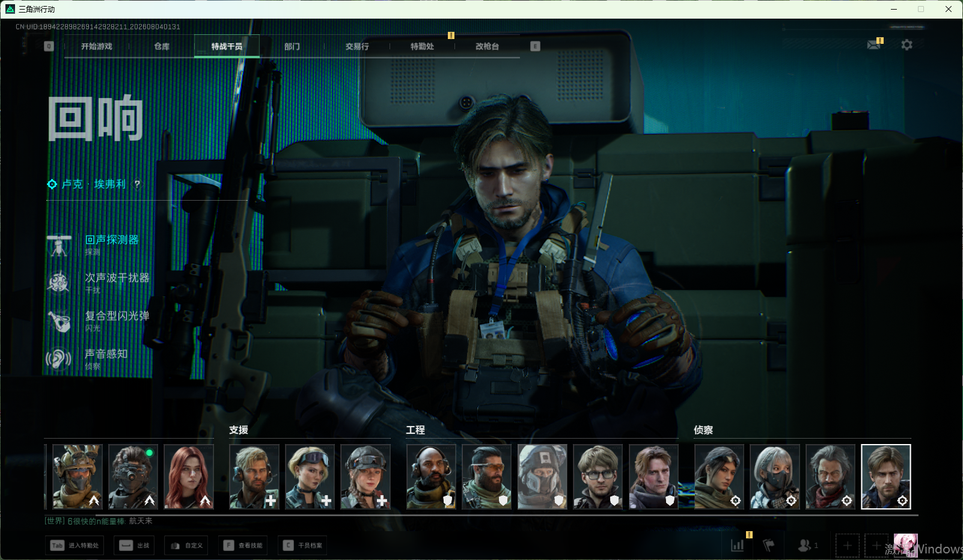Click the first empty squad invite slot
Image resolution: width=963 pixels, height=560 pixels.
pyautogui.click(x=848, y=546)
